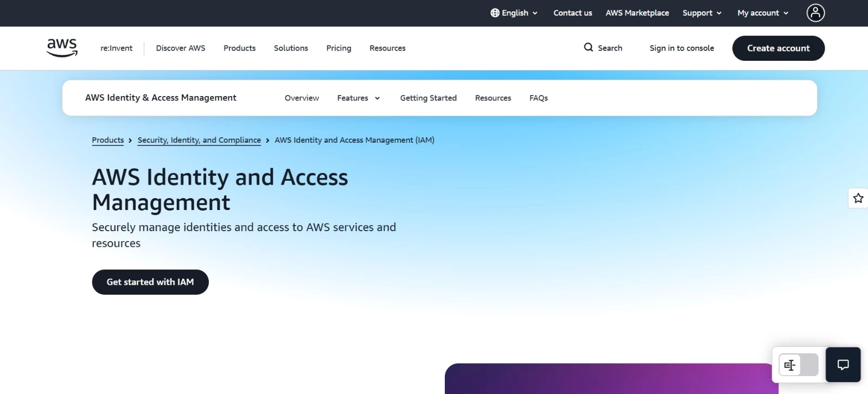
Task: Click the Products breadcrumb link
Action: [108, 140]
